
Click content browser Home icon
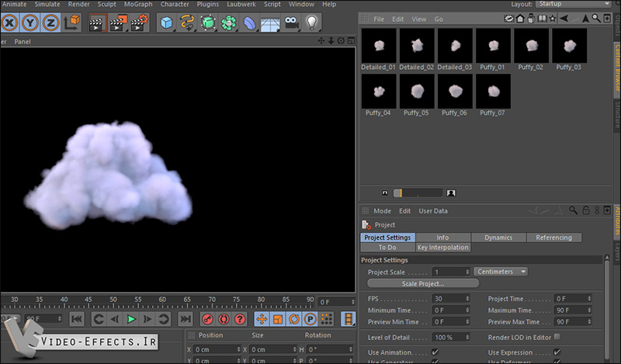(520, 19)
